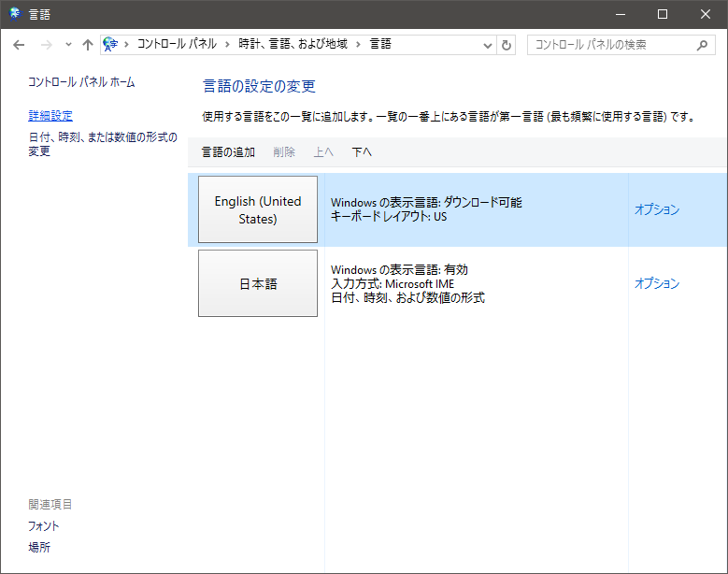Viewport: 728px width, 574px height.
Task: Open 日付、時刻、または数値の形式の変更
Action: point(103,144)
